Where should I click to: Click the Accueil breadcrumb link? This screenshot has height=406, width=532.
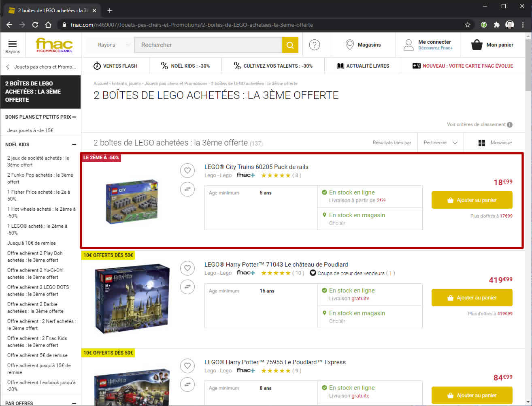pos(101,83)
